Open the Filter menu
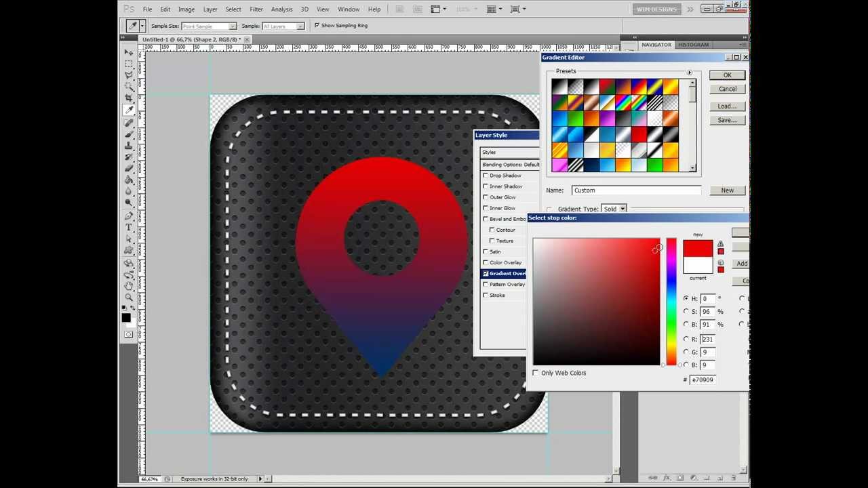 click(x=256, y=9)
